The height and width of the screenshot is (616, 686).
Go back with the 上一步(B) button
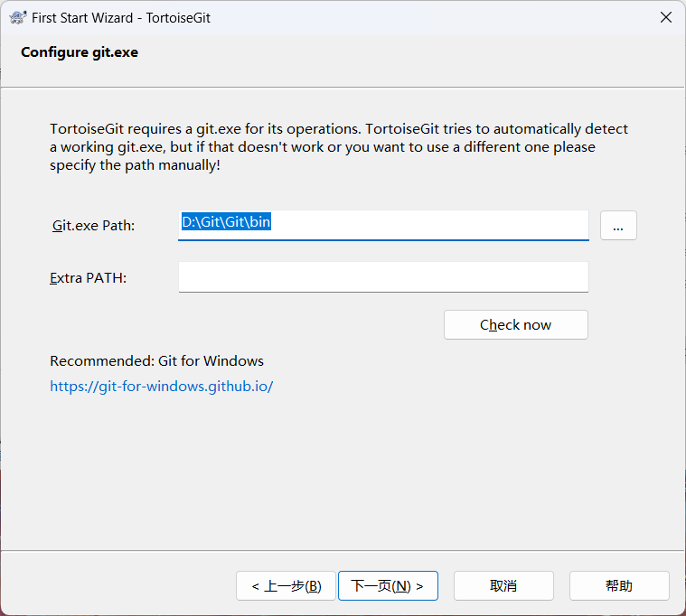point(286,586)
